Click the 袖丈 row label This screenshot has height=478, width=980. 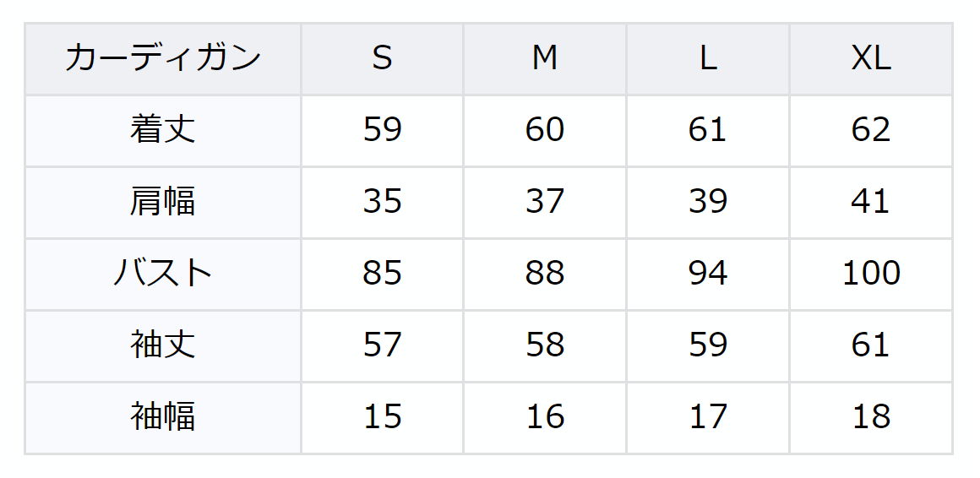coord(163,345)
